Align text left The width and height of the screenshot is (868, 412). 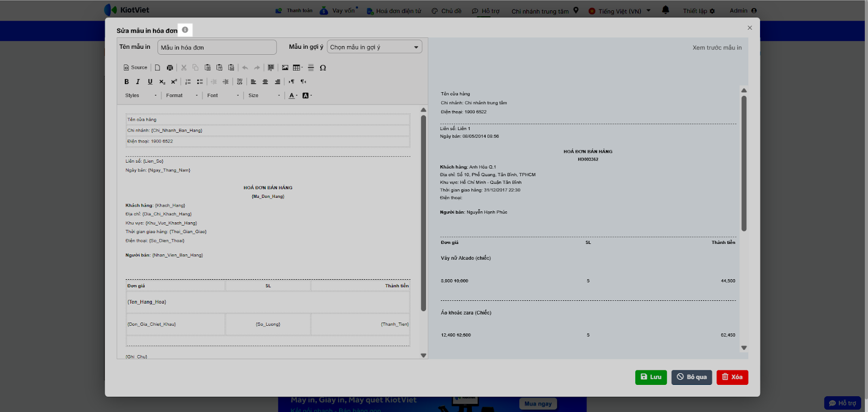[x=253, y=82]
